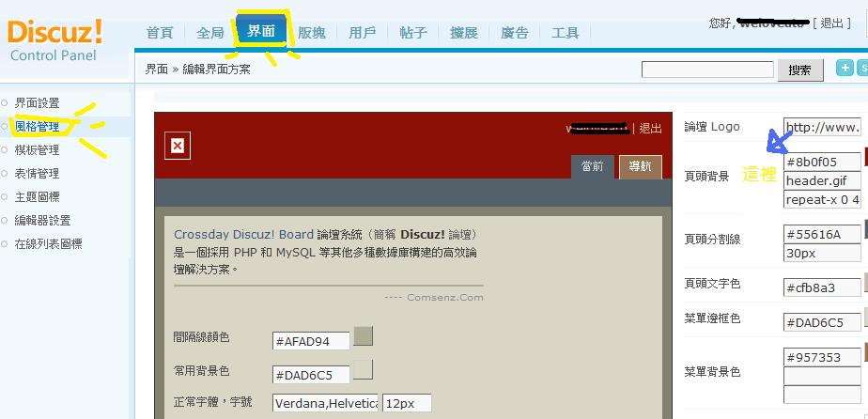868x419 pixels.
Task: Edit the 論壇 Logo URL field
Action: tap(823, 128)
